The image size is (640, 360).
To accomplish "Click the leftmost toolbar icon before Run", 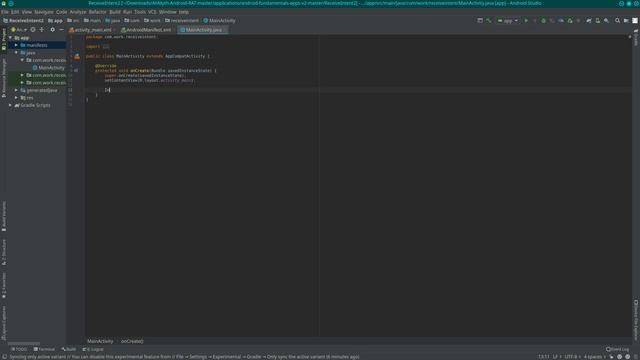I will (x=480, y=20).
